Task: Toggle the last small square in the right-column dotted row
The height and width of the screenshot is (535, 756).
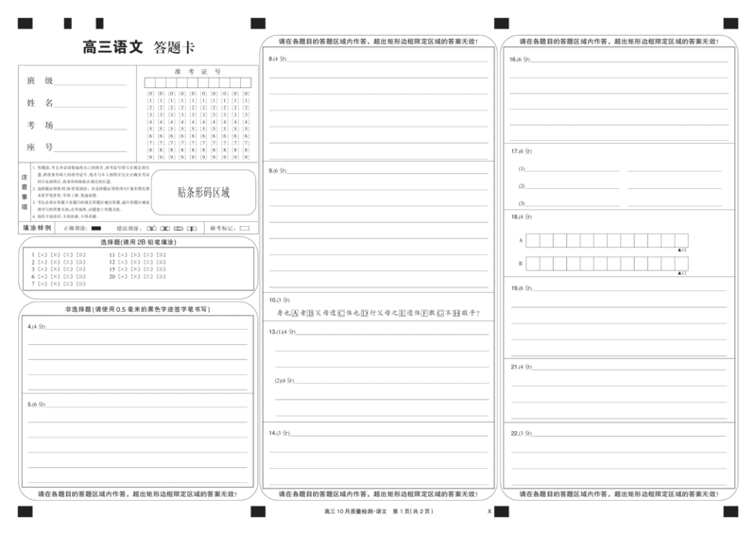Action: (x=669, y=238)
